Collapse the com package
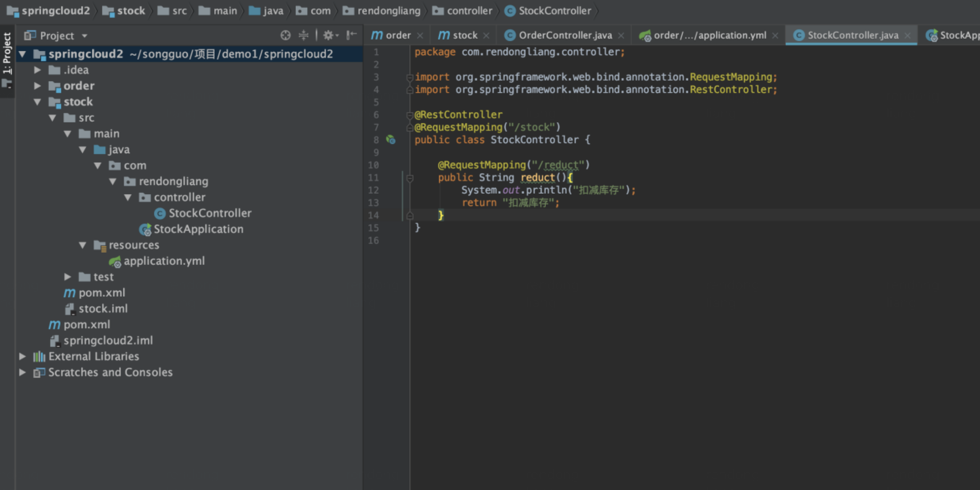Screen dimensions: 980x490 [x=98, y=165]
